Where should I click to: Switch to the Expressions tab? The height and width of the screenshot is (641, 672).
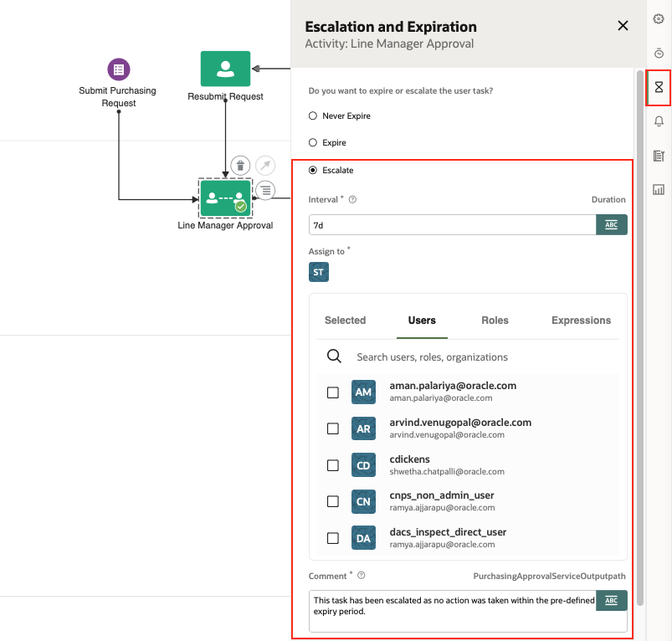pos(581,320)
